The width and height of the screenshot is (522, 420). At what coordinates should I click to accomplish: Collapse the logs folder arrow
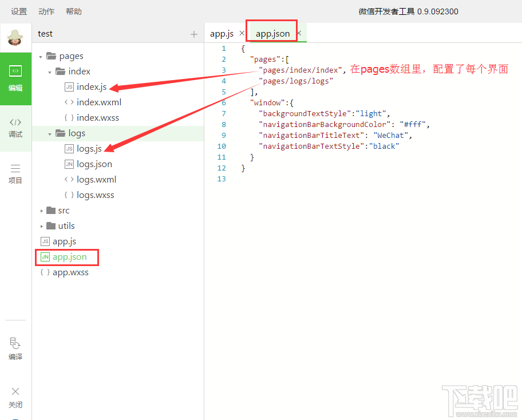50,134
